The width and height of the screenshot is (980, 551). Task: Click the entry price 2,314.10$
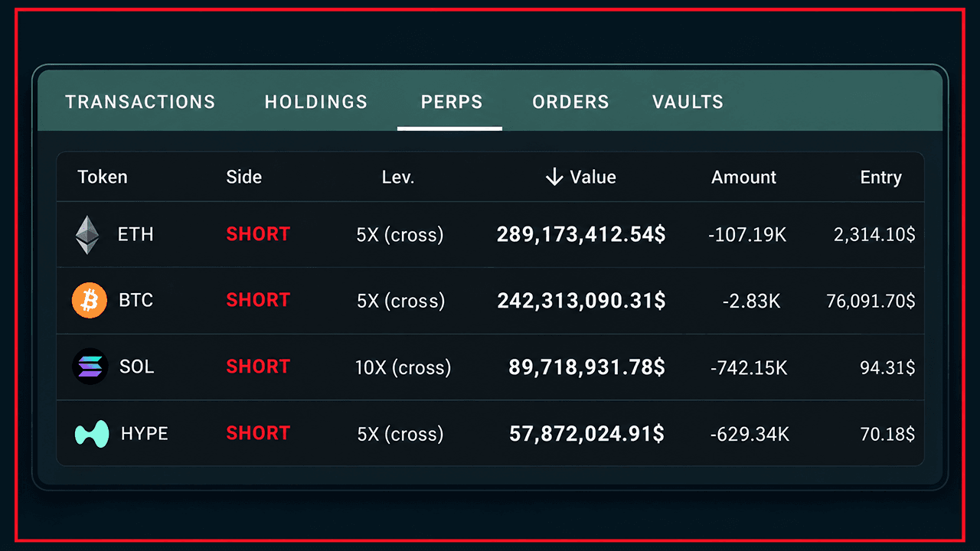pos(874,235)
